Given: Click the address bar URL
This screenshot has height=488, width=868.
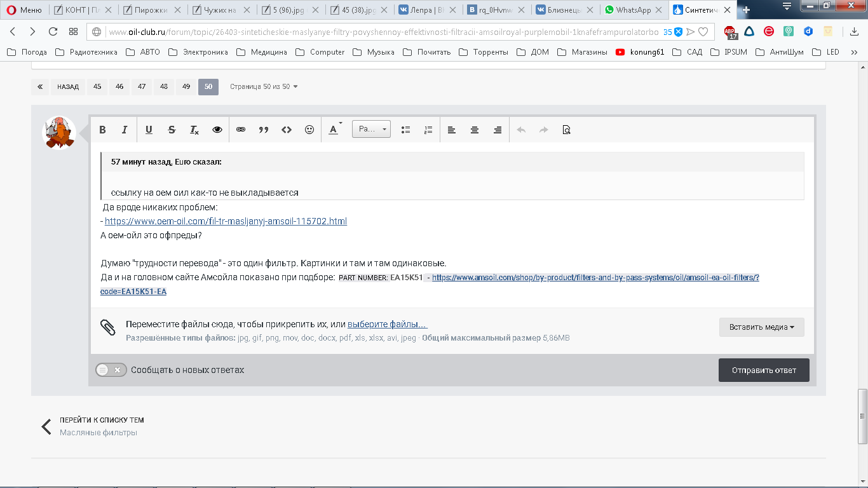Looking at the screenshot, I should click(x=383, y=32).
